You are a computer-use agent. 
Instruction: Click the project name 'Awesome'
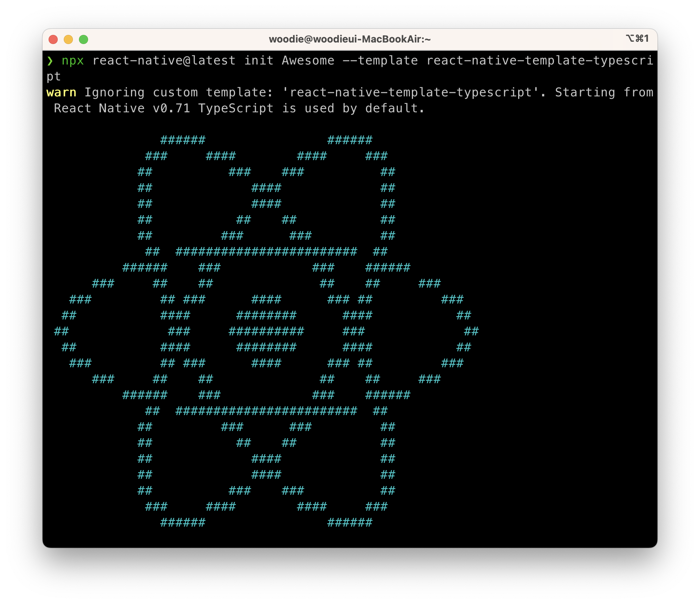pos(308,61)
